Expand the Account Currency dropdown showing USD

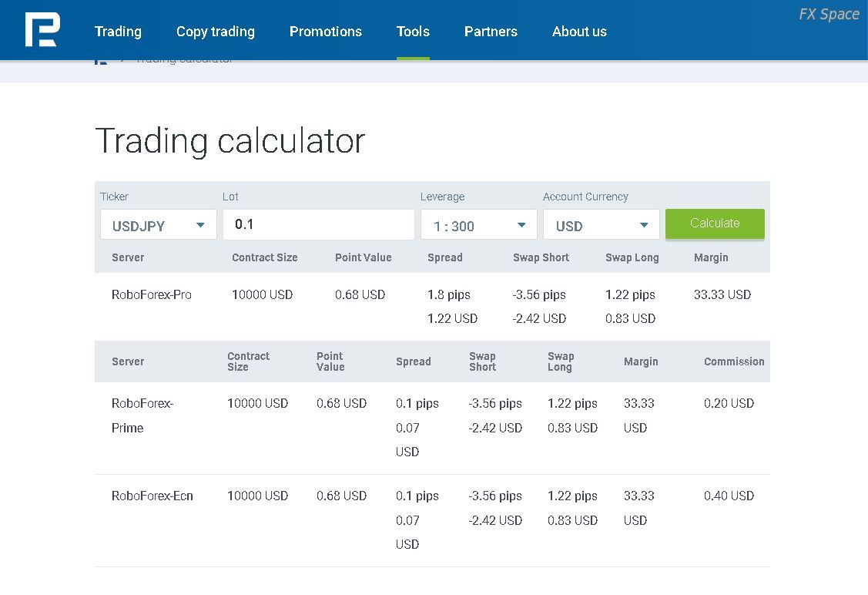[x=602, y=224]
